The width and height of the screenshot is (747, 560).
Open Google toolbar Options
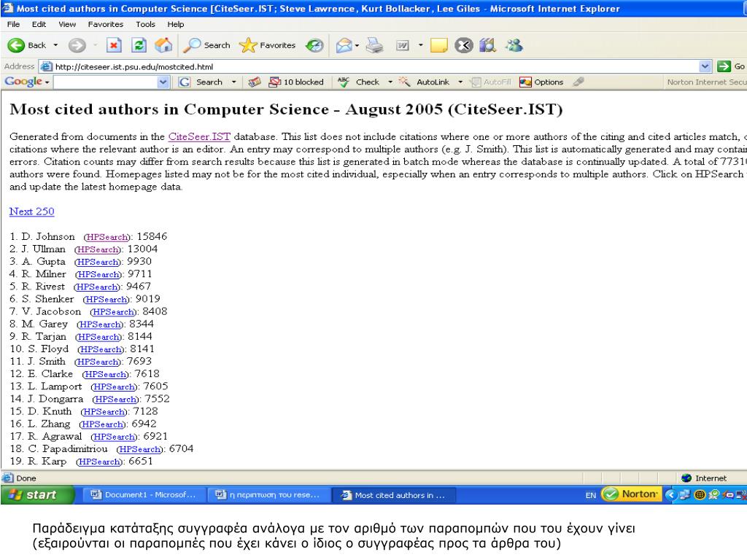coord(541,82)
